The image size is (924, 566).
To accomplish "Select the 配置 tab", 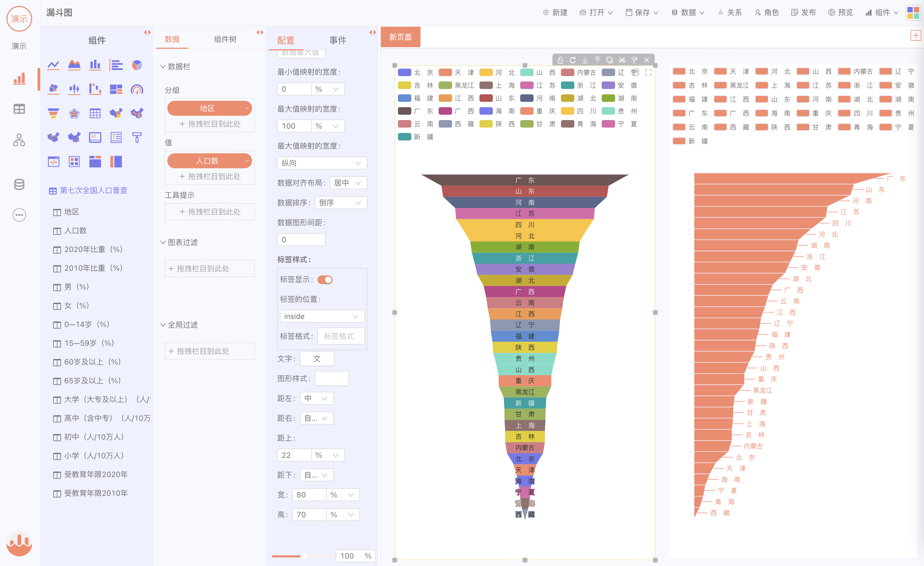I will 286,40.
